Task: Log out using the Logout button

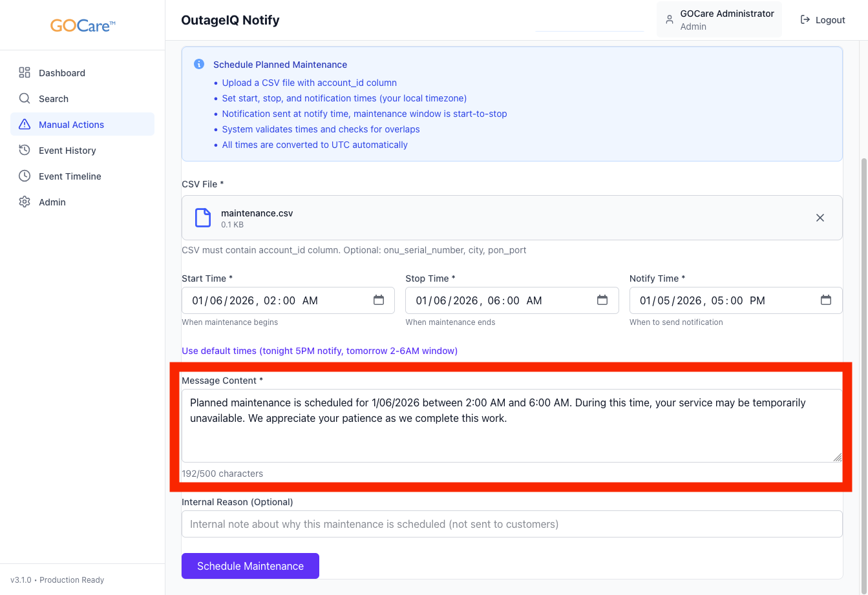Action: coord(823,20)
